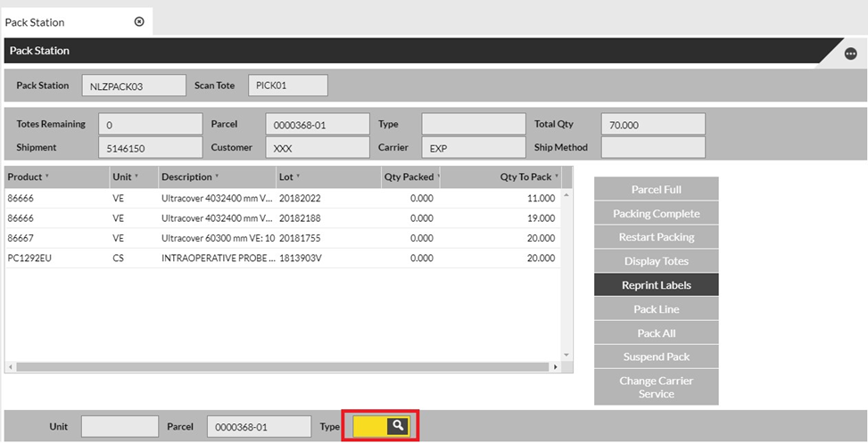
Task: Click the Reprint Labels button
Action: (x=656, y=285)
